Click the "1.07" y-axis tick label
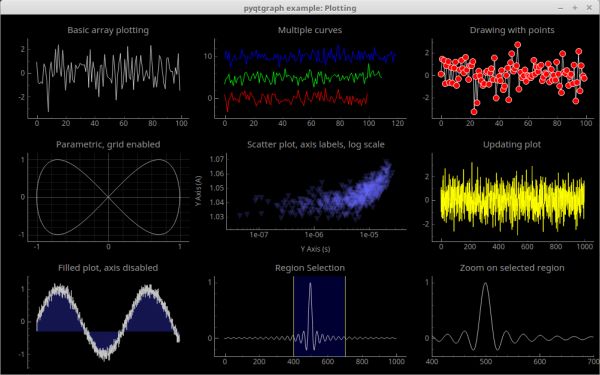The image size is (600, 375). point(216,159)
